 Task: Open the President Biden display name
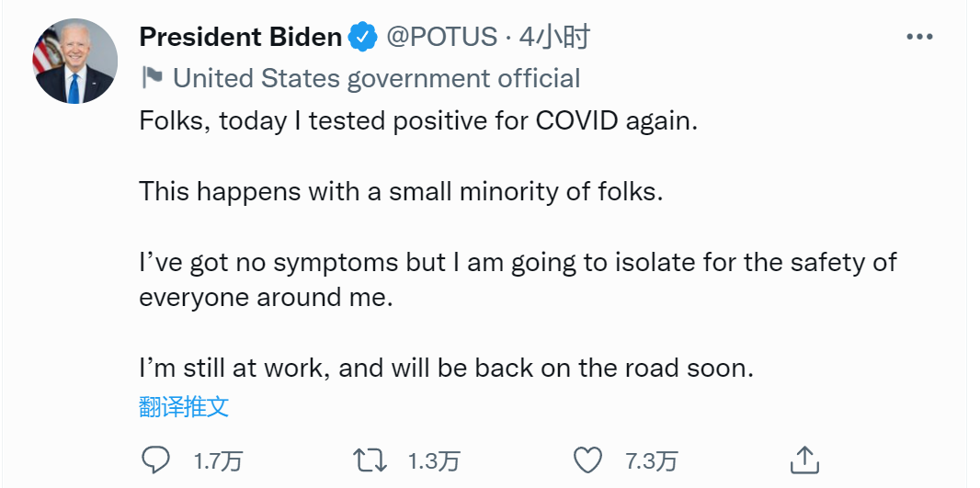click(x=241, y=37)
